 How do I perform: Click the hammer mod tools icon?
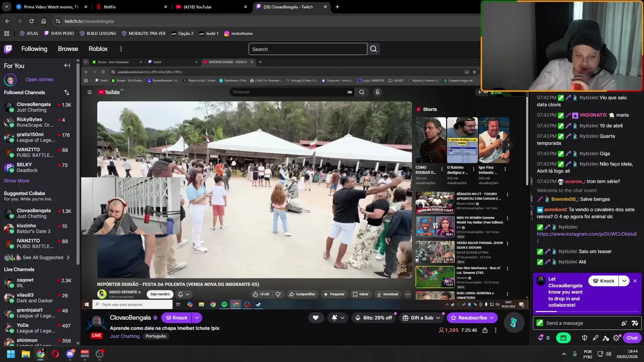pyautogui.click(x=606, y=338)
